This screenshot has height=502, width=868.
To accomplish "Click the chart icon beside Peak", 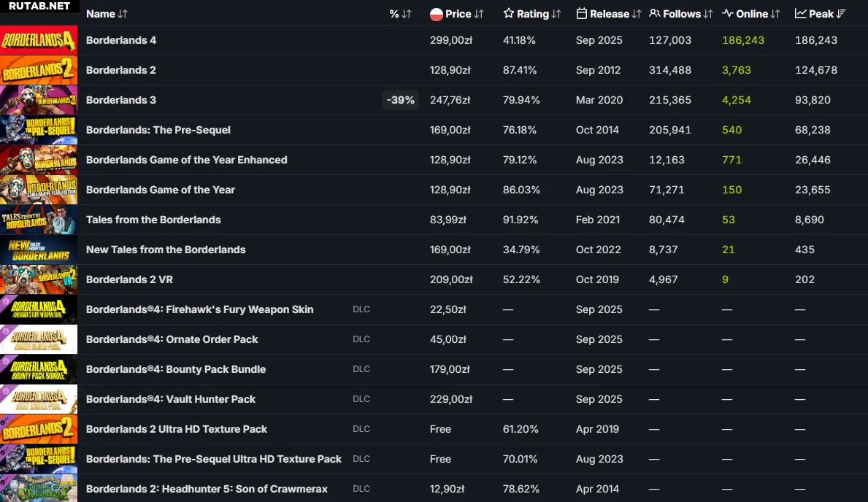I will [800, 13].
